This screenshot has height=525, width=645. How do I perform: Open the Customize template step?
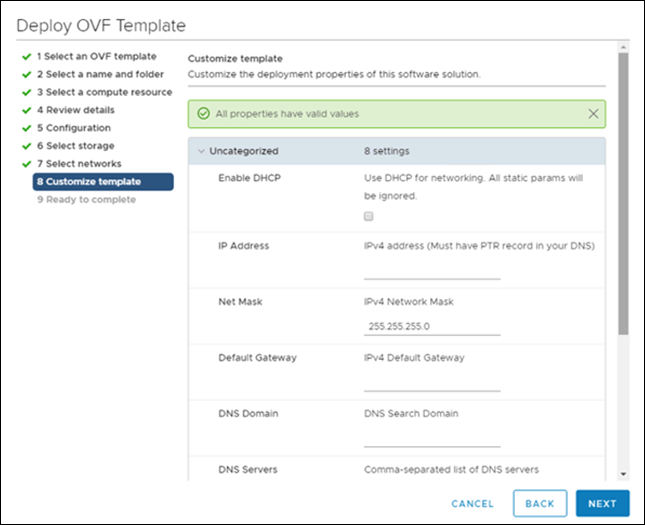89,182
